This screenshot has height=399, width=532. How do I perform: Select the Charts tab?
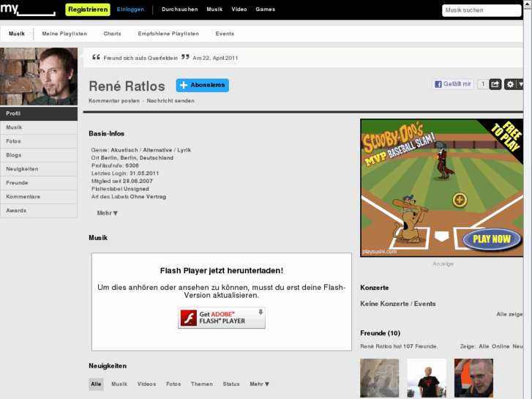[x=112, y=34]
